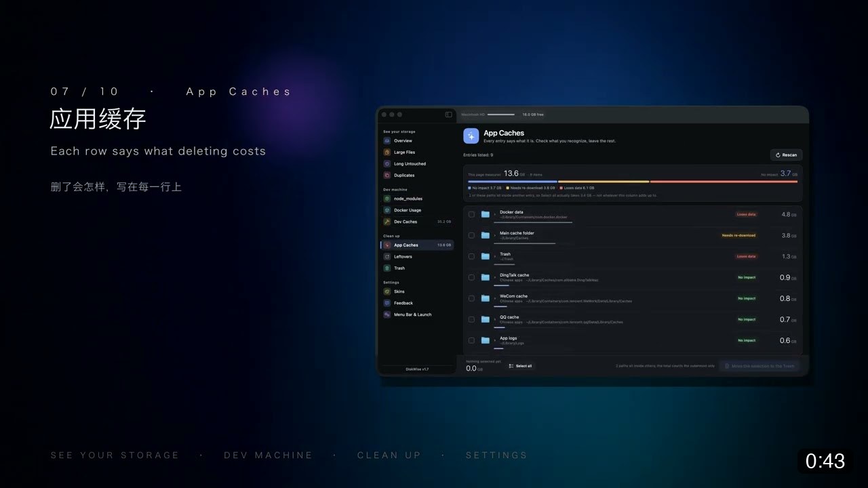Expand the Docker data row chevron
868x488 pixels.
494,214
